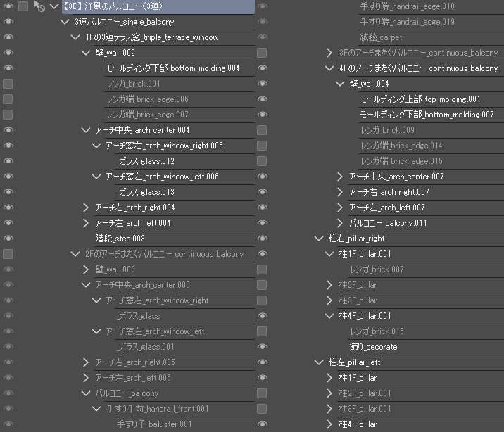The height and width of the screenshot is (432, 504).
Task: Expand アーチ左_arch_left.004
Action: pyautogui.click(x=85, y=223)
